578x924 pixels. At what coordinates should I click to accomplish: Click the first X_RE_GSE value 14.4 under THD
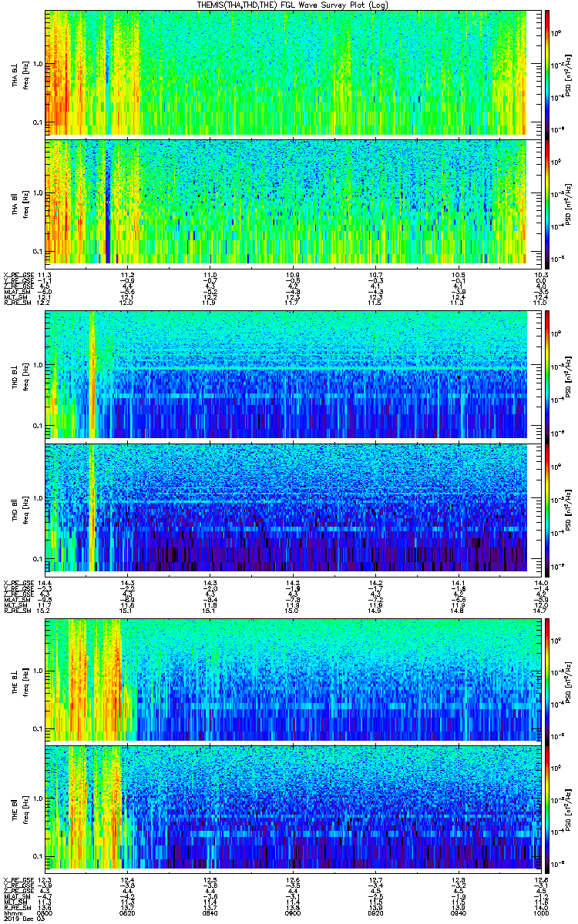pyautogui.click(x=45, y=582)
